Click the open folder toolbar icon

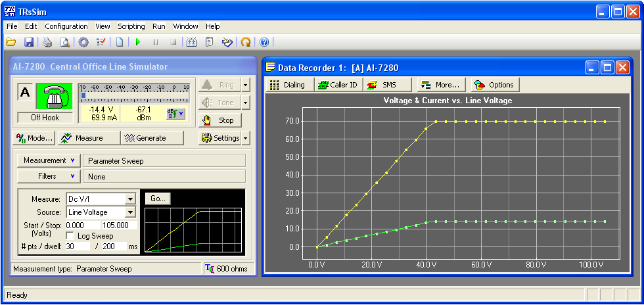tap(11, 42)
